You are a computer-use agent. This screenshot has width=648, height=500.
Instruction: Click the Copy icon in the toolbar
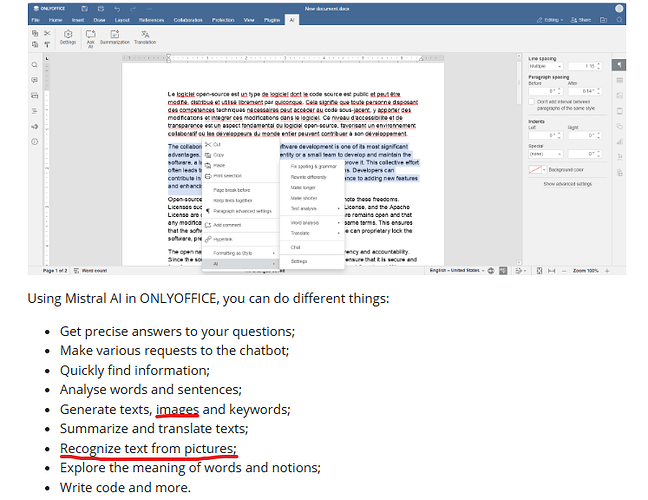click(35, 33)
